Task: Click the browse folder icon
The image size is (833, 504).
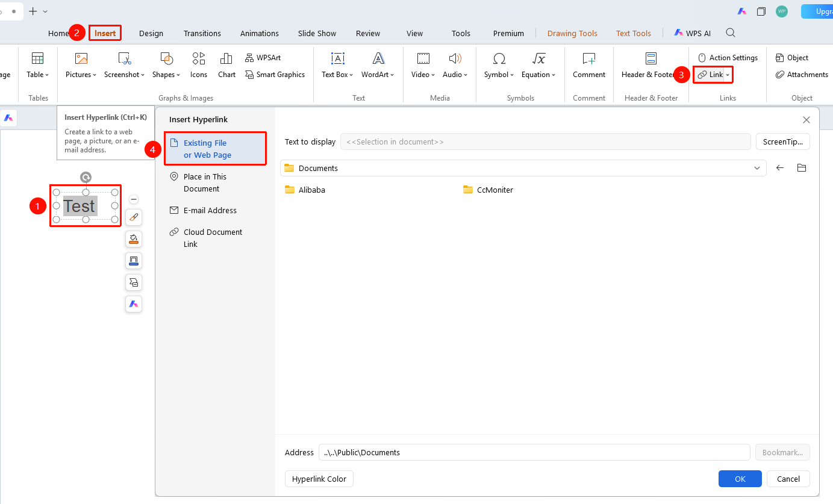Action: 802,168
